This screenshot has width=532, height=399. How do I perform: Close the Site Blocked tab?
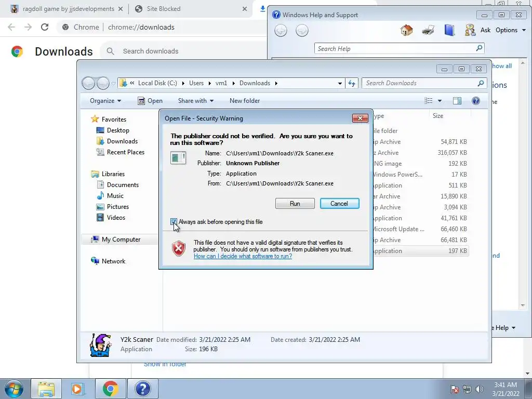click(245, 9)
